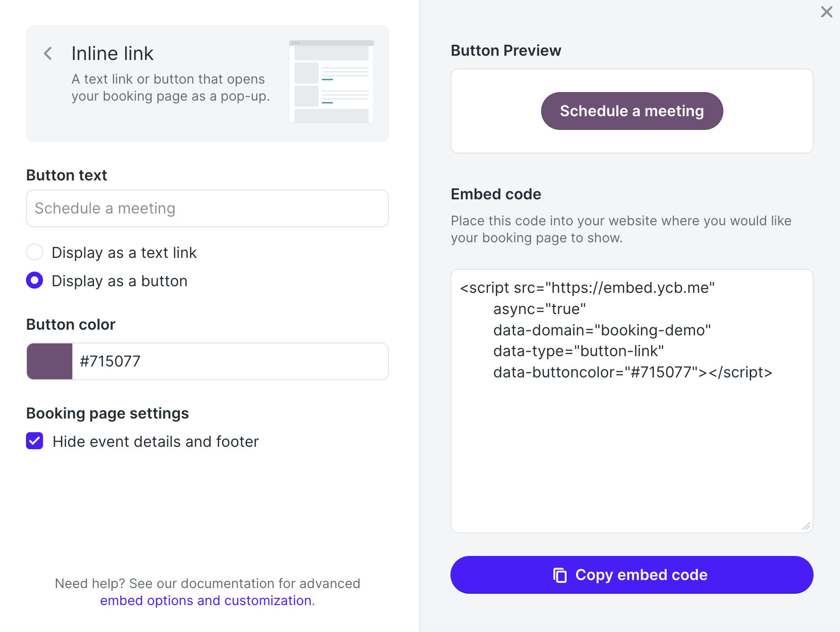Screen dimensions: 840x632
Task: Click the Copy embed code button label
Action: click(641, 575)
